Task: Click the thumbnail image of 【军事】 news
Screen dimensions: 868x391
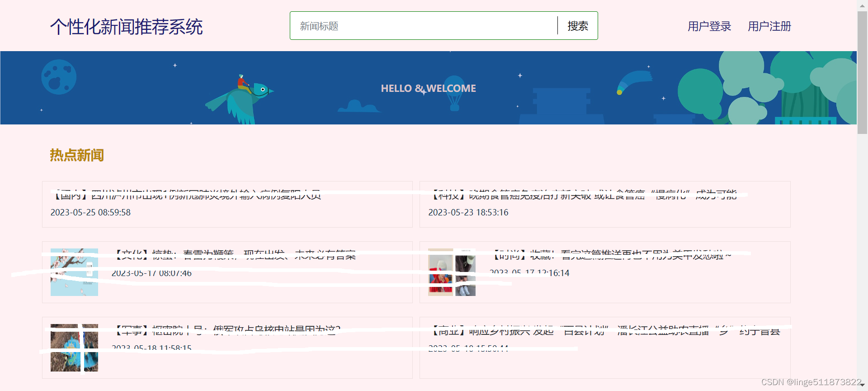Action: click(x=74, y=348)
